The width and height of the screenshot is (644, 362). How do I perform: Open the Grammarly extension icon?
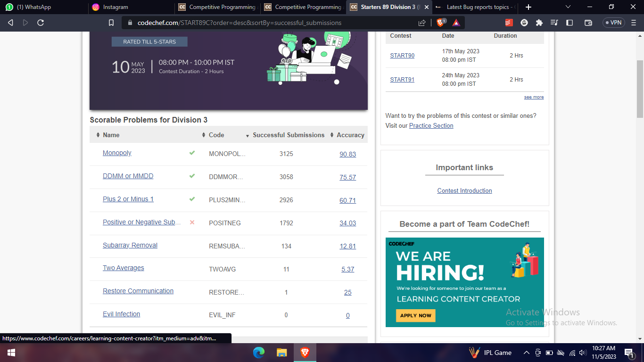[524, 23]
